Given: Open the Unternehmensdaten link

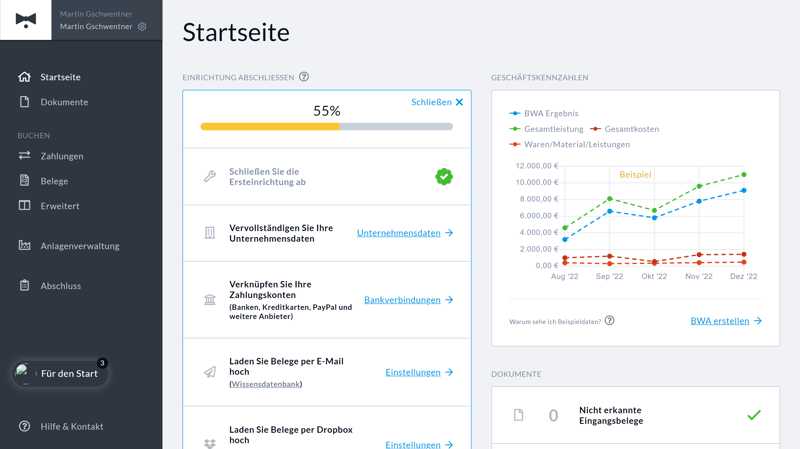Looking at the screenshot, I should (x=398, y=233).
